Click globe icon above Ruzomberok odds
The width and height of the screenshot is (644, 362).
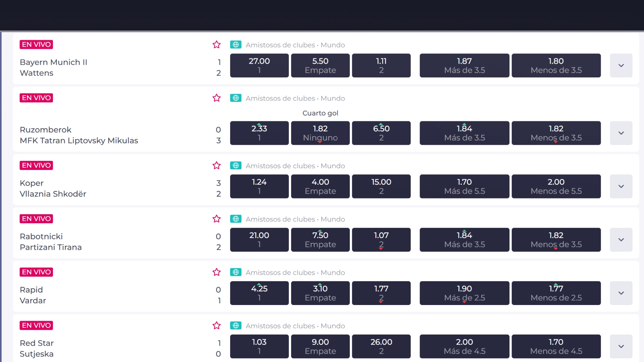click(x=236, y=98)
